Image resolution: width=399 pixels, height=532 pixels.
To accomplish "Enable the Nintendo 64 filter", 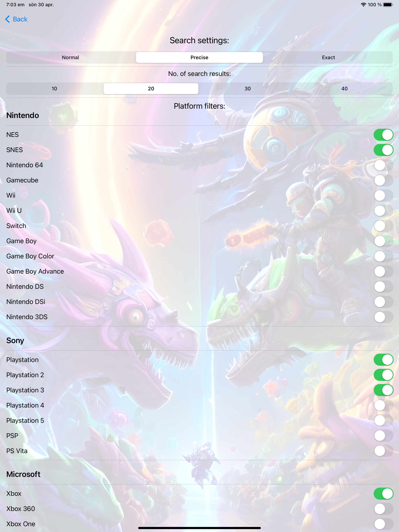I will click(x=383, y=165).
